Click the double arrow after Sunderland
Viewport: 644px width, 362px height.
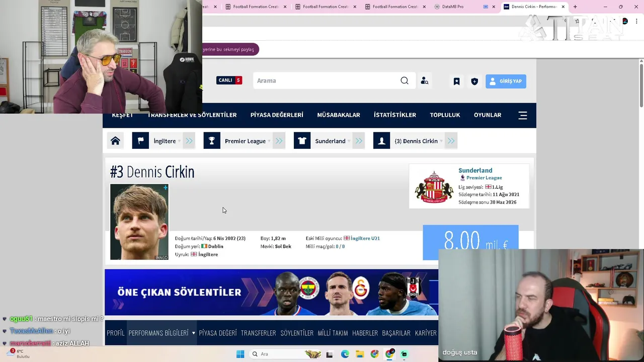pos(359,141)
